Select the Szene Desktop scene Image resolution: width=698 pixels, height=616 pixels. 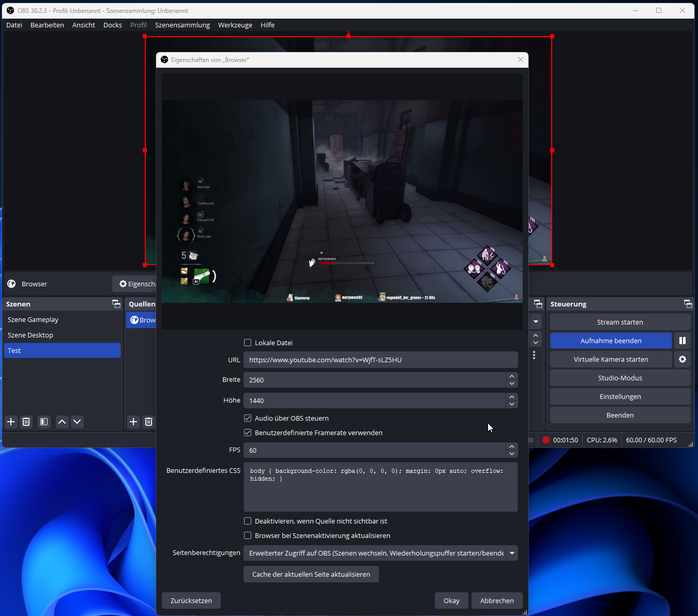[x=62, y=335]
